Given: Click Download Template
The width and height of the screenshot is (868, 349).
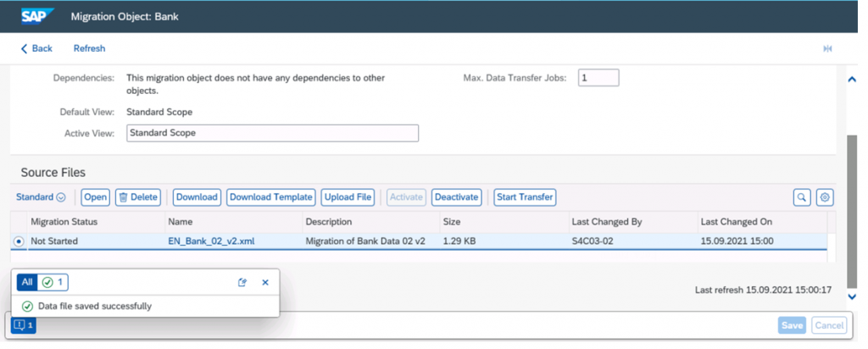Looking at the screenshot, I should click(271, 197).
